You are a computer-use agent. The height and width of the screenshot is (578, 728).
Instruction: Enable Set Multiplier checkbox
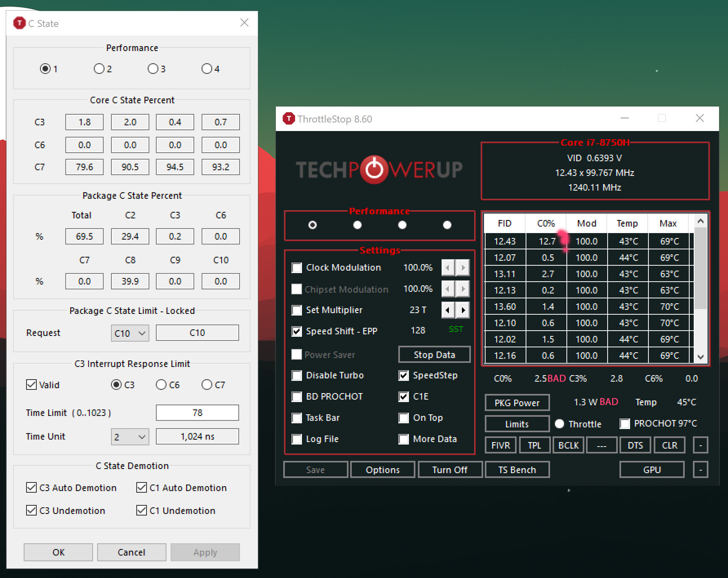click(x=297, y=310)
